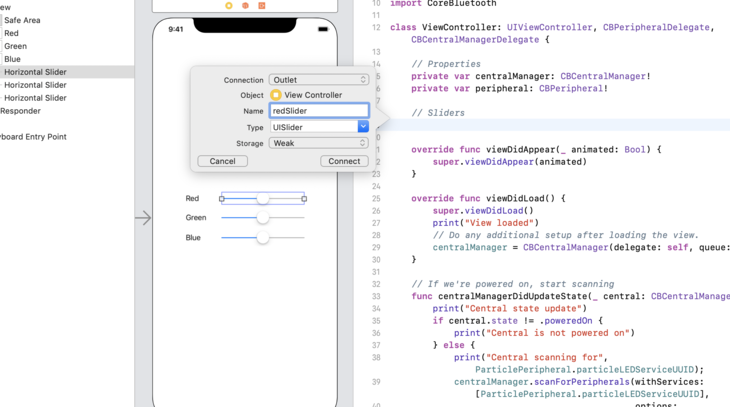Open the Type combo box arrow for UISlider
730x407 pixels.
coord(363,127)
